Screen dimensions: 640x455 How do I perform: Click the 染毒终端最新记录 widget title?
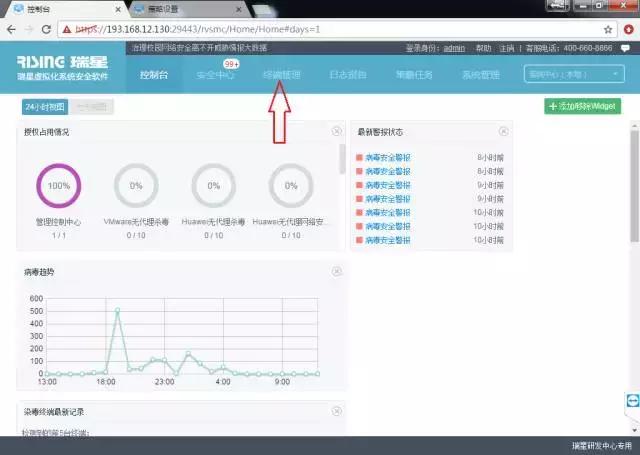54,412
